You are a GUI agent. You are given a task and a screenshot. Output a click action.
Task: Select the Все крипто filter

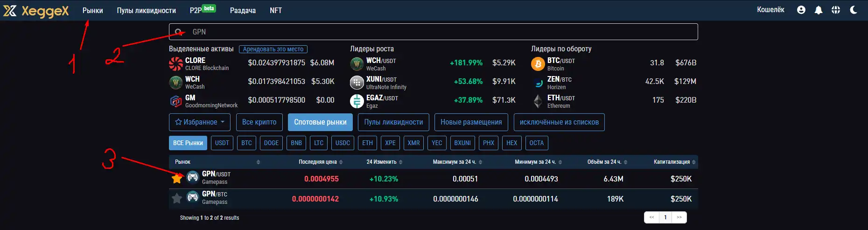(x=259, y=122)
